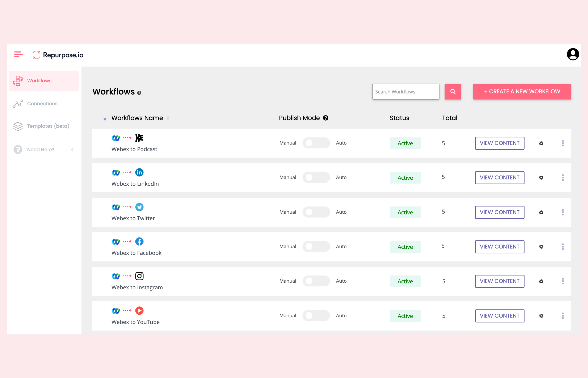Click the Workflows sidebar navigation icon
The image size is (588, 378).
(x=18, y=81)
